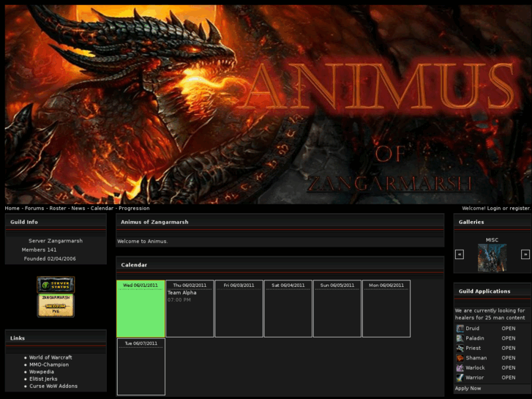The width and height of the screenshot is (532, 399).
Task: Open the Server Status badge
Action: 56,285
